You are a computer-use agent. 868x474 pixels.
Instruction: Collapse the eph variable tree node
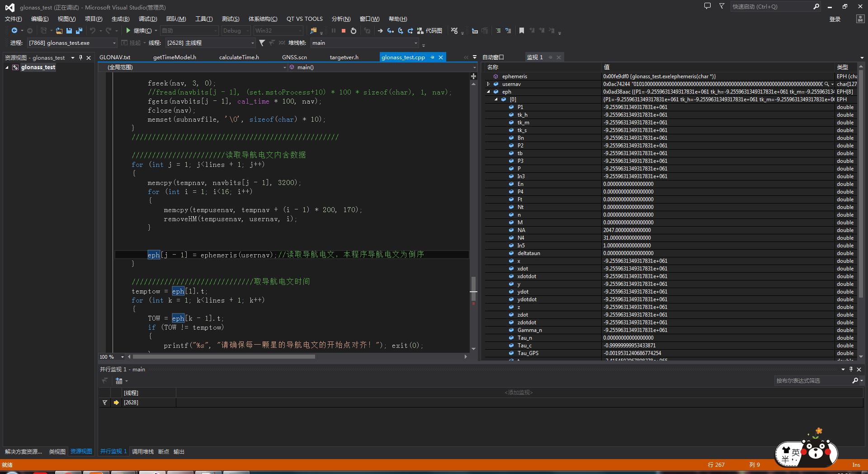click(x=488, y=92)
